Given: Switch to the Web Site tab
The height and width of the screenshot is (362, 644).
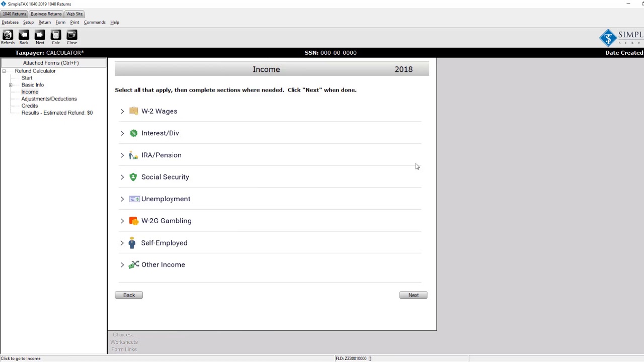Looking at the screenshot, I should (x=74, y=14).
